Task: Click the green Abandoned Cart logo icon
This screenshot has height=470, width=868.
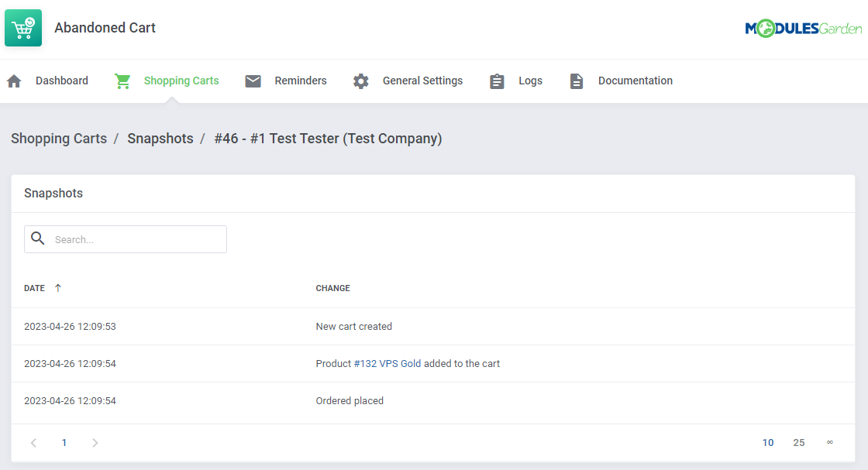Action: pos(23,28)
